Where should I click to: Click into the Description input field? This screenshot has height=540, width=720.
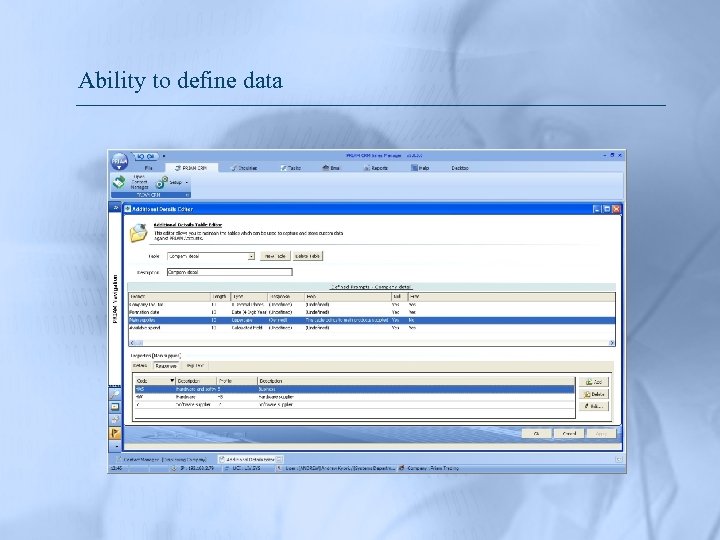coord(230,272)
